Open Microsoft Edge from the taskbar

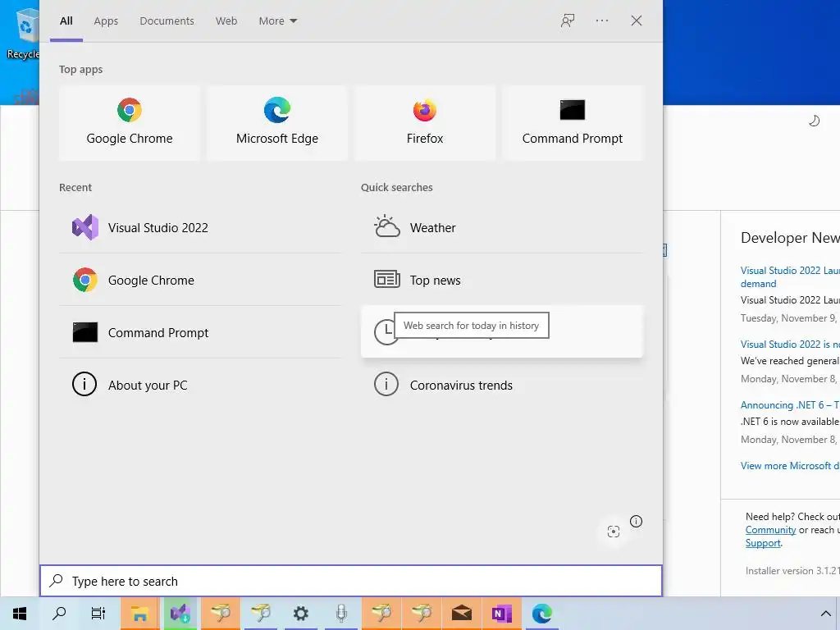(541, 614)
